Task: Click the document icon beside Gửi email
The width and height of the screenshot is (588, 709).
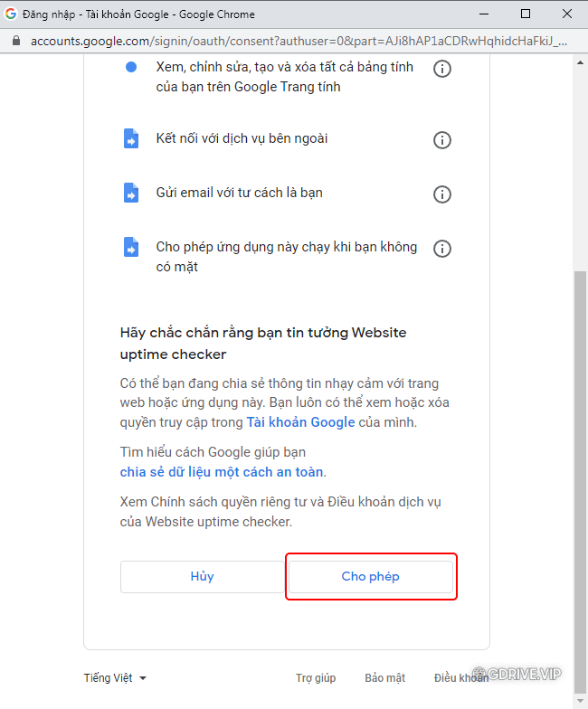Action: click(131, 193)
